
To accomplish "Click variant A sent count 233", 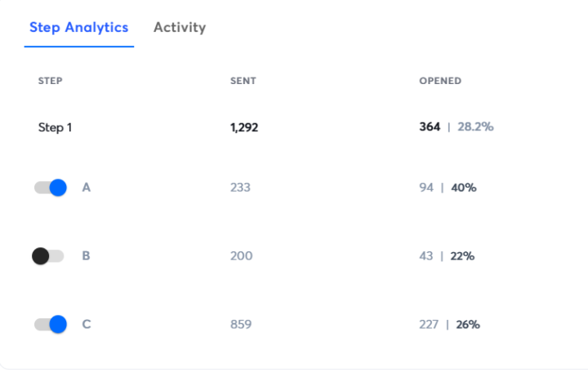I will [x=241, y=188].
